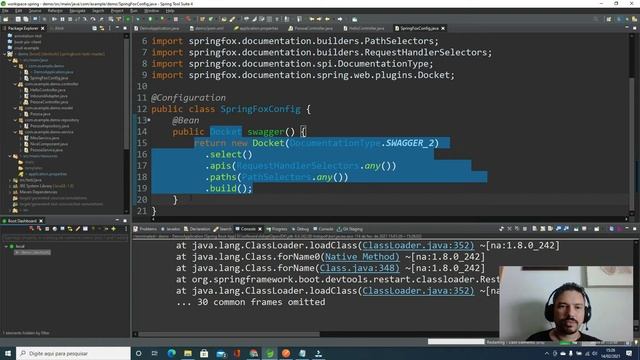
Task: Click the Package Explorer vertical scrollbar
Action: 126,94
